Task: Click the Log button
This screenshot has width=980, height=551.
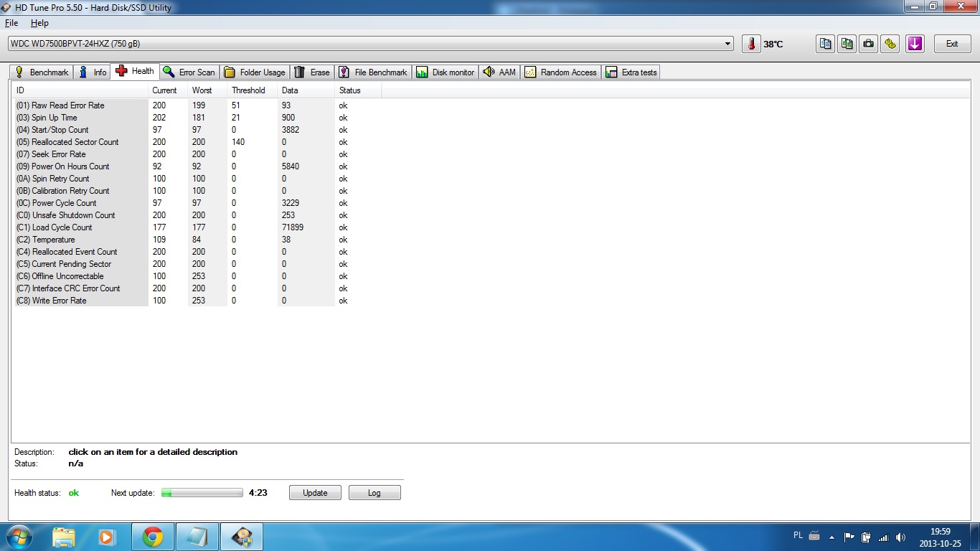Action: tap(374, 493)
